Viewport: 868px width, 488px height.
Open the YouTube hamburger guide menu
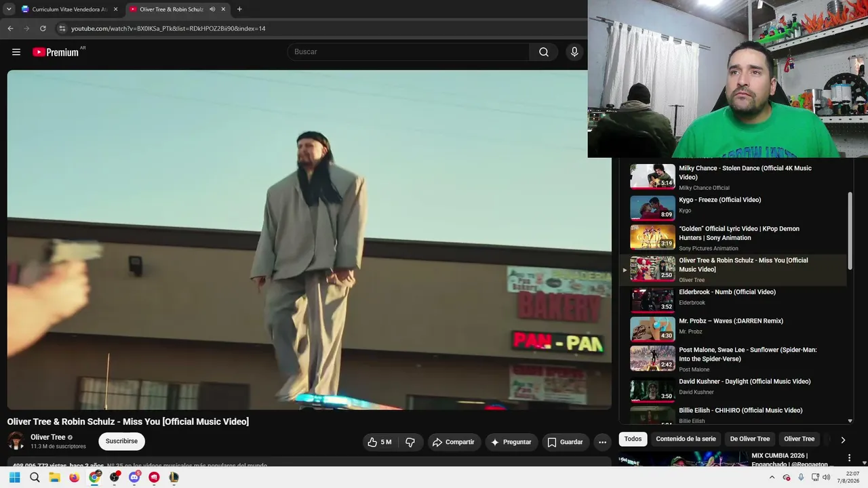[x=16, y=52]
